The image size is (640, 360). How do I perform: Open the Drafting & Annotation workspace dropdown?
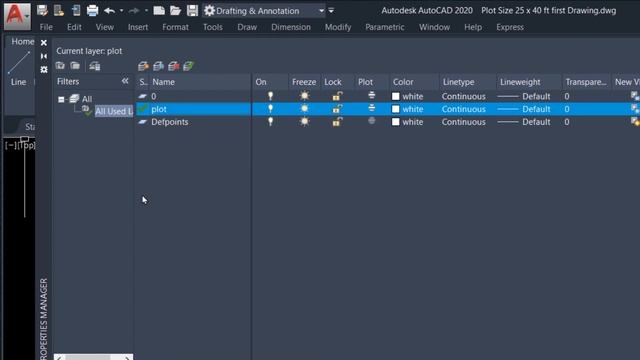[x=322, y=11]
